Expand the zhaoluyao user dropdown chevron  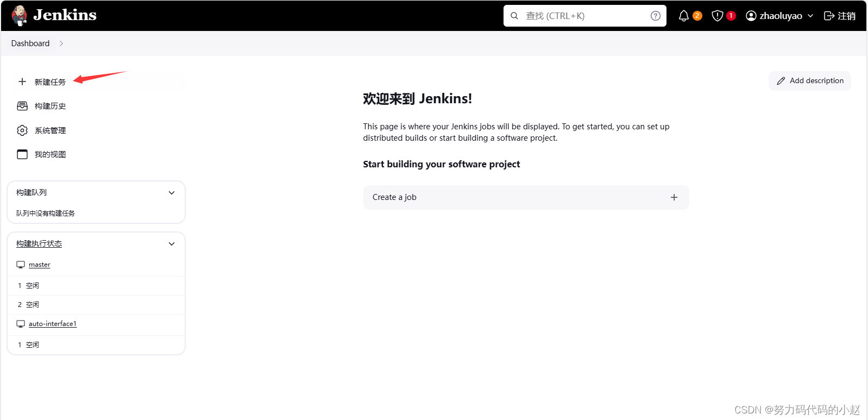coord(810,16)
